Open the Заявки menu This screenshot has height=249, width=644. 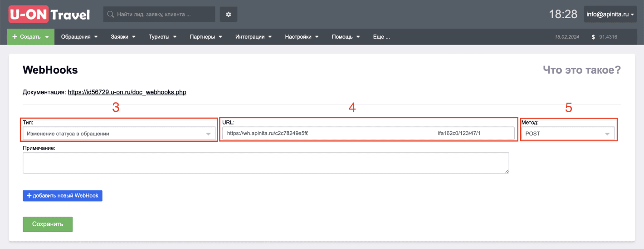pos(123,37)
